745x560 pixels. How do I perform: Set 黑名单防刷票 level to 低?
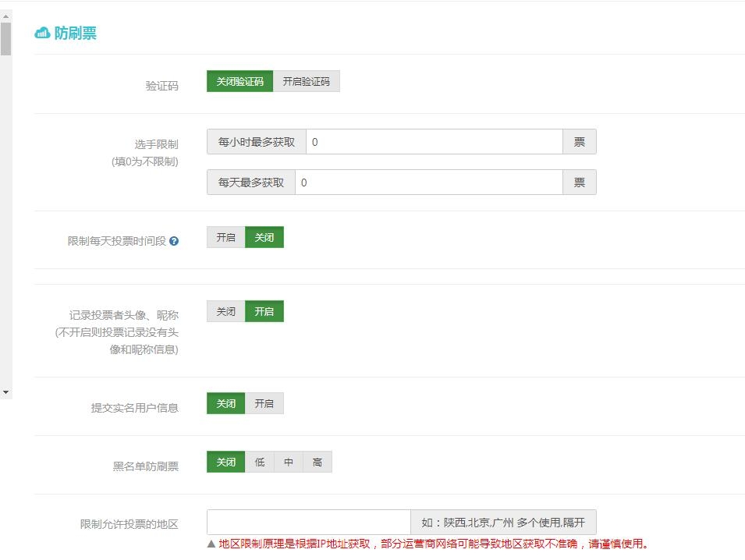click(260, 462)
